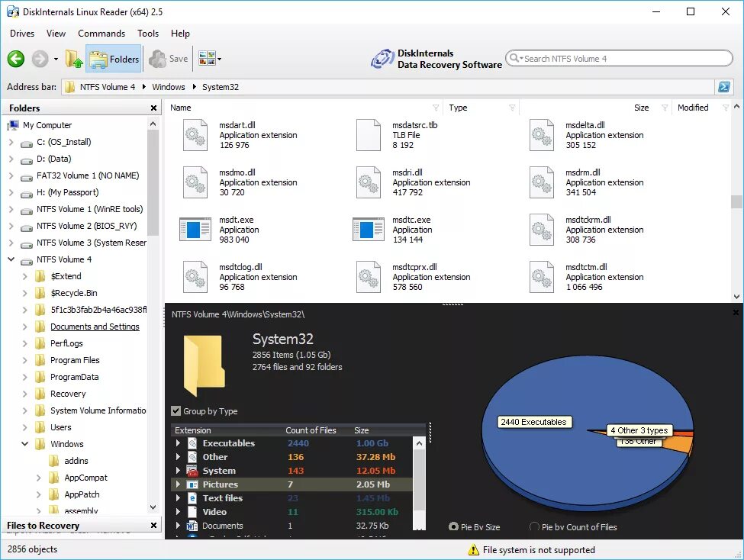This screenshot has height=560, width=744.
Task: Click the DiskInternals Data Recovery Software logo
Action: (x=436, y=59)
